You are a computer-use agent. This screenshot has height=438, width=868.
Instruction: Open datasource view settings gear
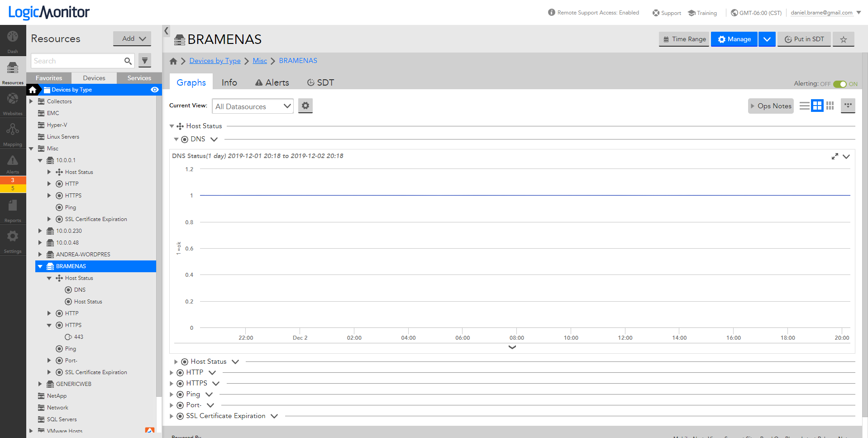pos(305,106)
